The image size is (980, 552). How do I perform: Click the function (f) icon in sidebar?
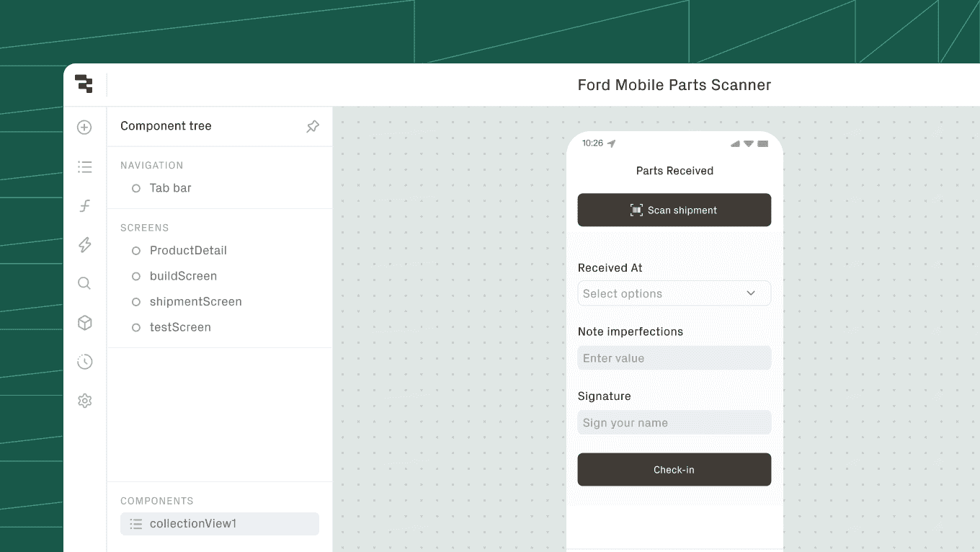coord(84,205)
